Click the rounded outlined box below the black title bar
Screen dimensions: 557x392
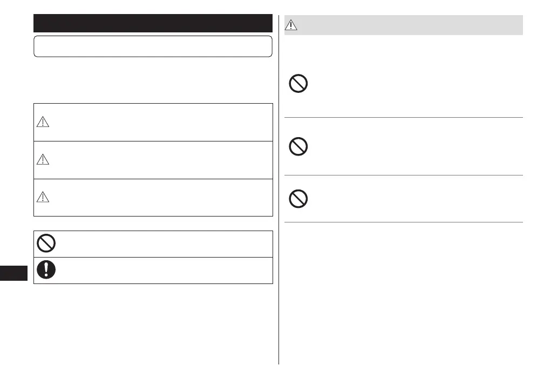pos(153,46)
